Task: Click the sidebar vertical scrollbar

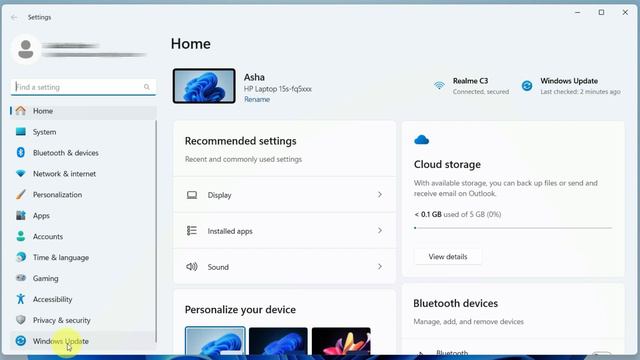Action: pyautogui.click(x=156, y=231)
